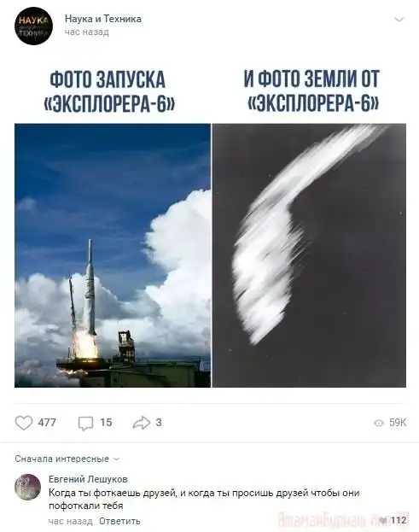Viewport: 419px width, 532px height.
Task: Open Евгений Лешуков's profile avatar
Action: [28, 487]
